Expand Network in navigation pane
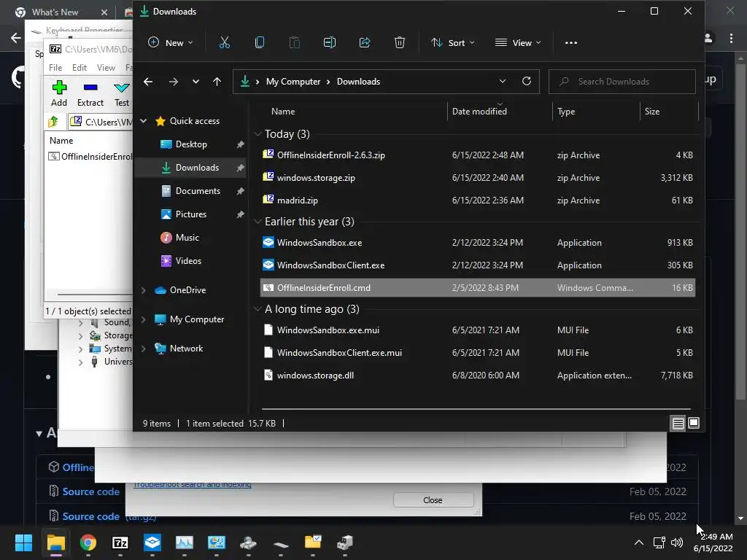The height and width of the screenshot is (560, 747). click(144, 348)
